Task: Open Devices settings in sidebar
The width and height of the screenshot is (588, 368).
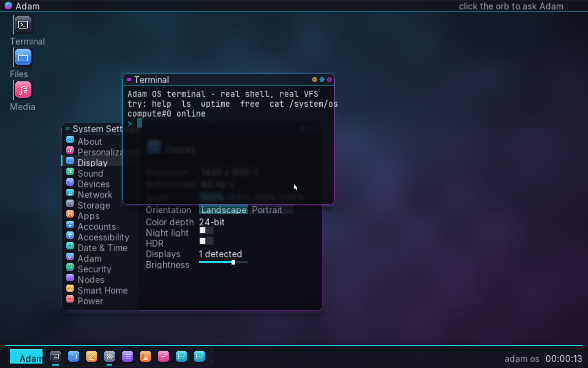Action: coord(100,184)
